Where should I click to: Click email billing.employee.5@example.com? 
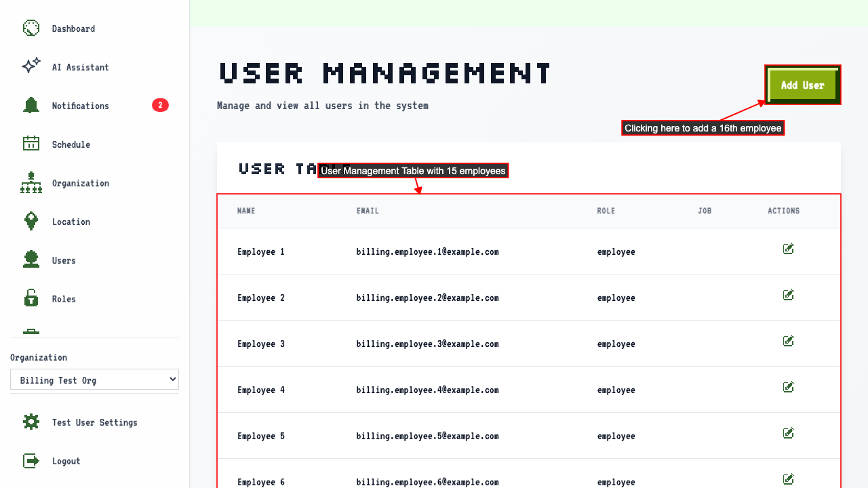click(427, 436)
